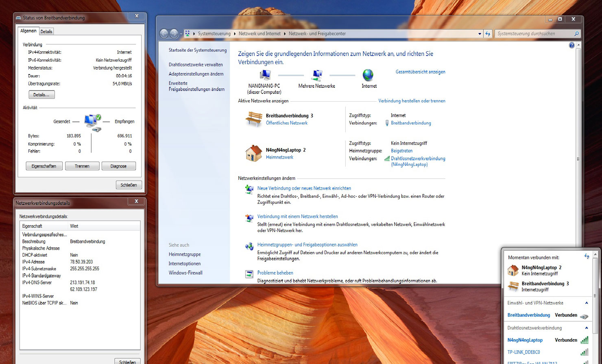Click the Eigenschaften button
602x364 pixels.
44,166
